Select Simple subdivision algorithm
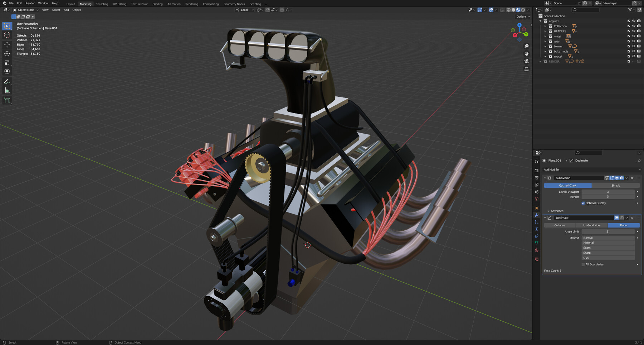Image resolution: width=644 pixels, height=345 pixels. pos(615,185)
